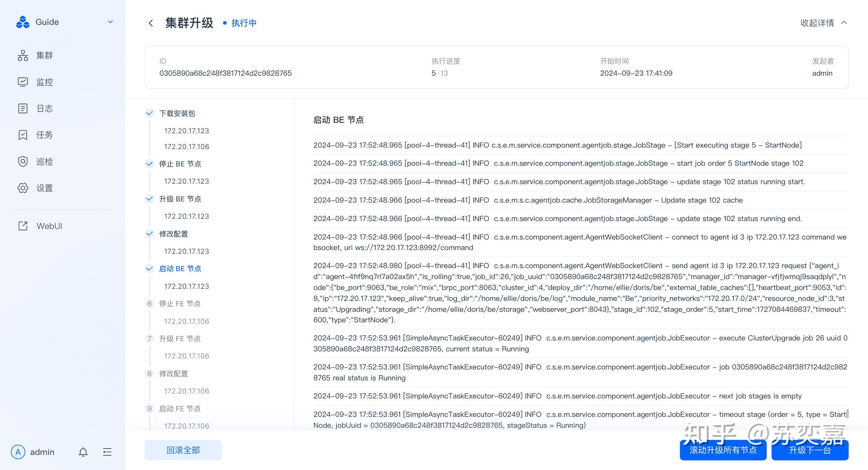868x470 pixels.
Task: Open the 巡检 inspection shield icon
Action: coord(23,162)
